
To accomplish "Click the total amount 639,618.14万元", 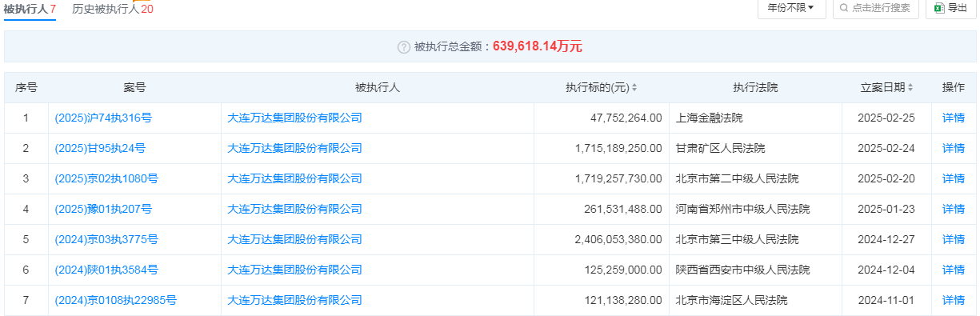I will tap(538, 47).
